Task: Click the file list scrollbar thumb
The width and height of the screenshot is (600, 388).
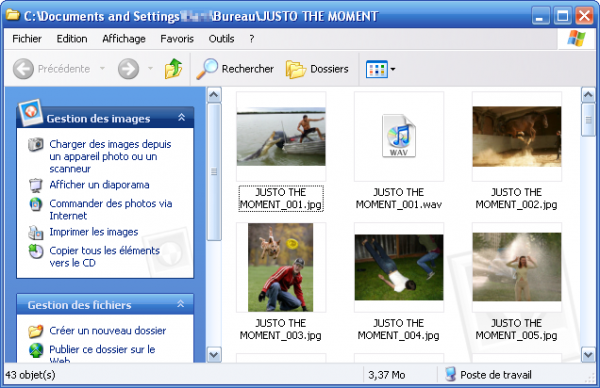Action: [588, 120]
